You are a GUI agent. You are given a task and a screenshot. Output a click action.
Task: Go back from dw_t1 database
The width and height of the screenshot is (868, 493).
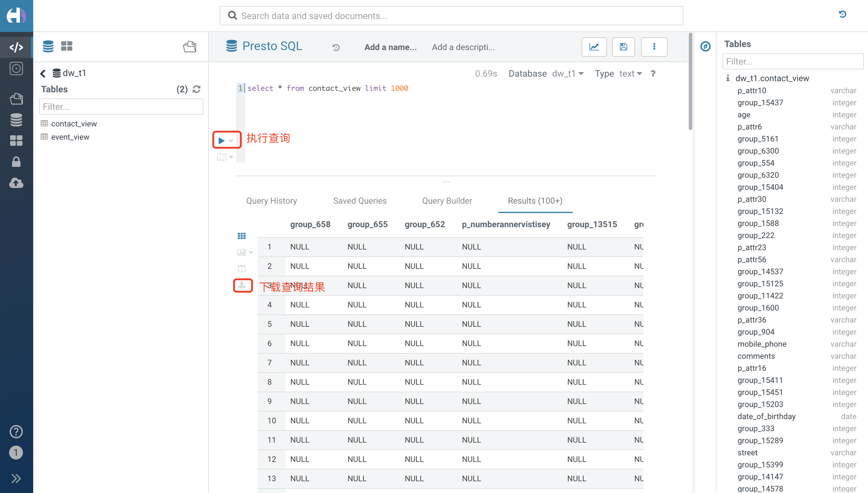[43, 73]
